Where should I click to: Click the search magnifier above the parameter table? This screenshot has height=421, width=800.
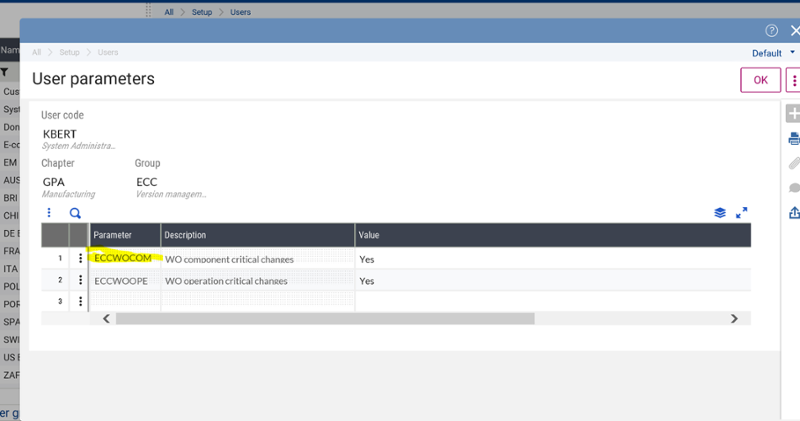point(75,213)
